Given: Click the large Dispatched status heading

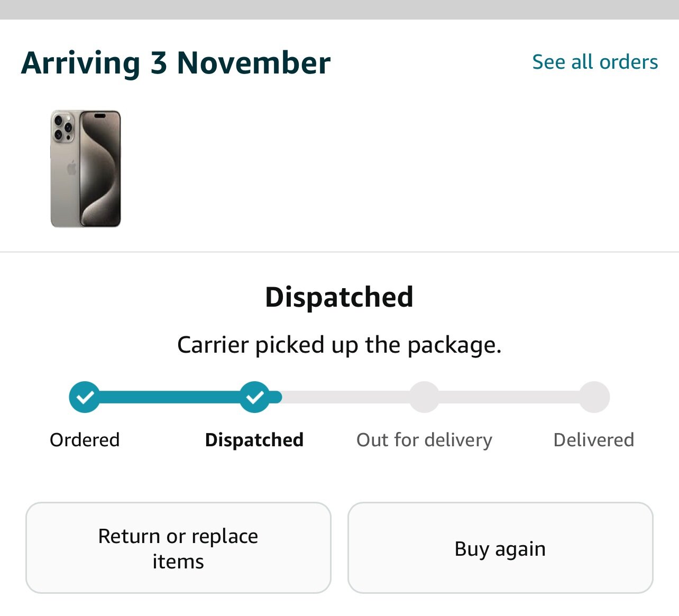Looking at the screenshot, I should (339, 297).
